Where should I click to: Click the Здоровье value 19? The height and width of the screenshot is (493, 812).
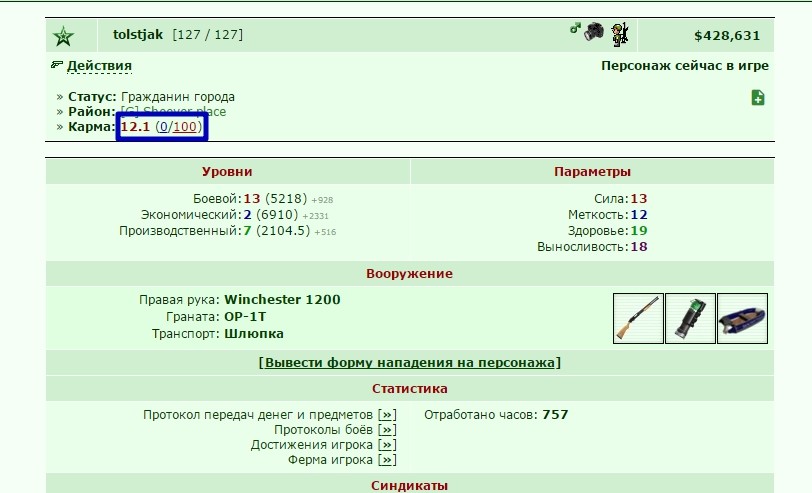point(639,231)
